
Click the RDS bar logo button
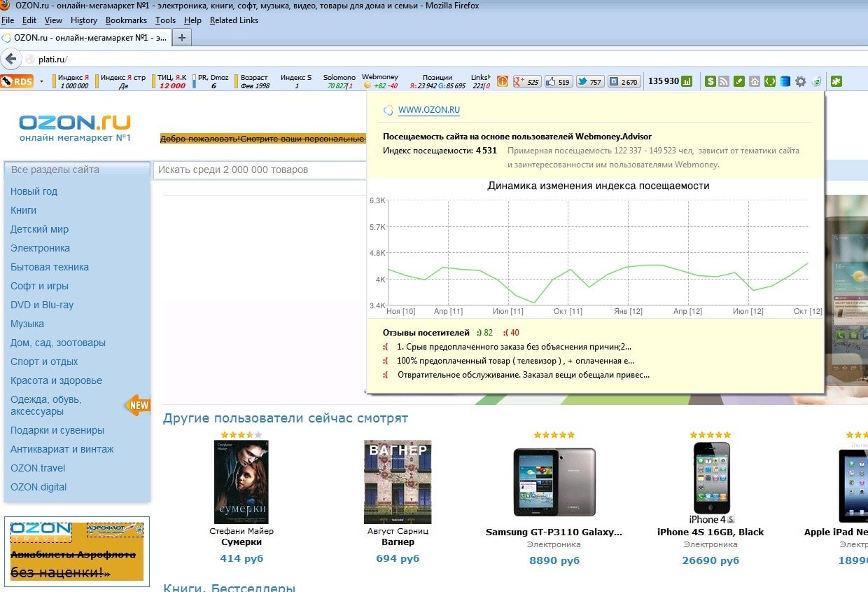click(17, 81)
